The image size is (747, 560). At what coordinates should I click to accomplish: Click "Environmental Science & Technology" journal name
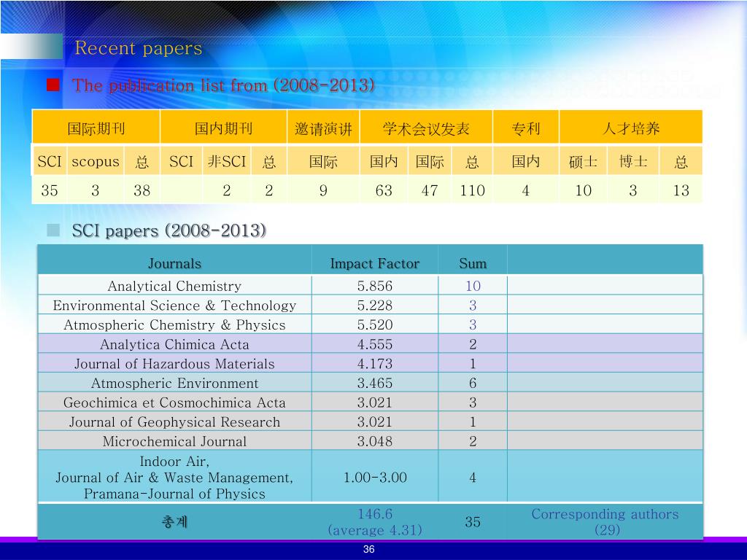click(x=175, y=306)
